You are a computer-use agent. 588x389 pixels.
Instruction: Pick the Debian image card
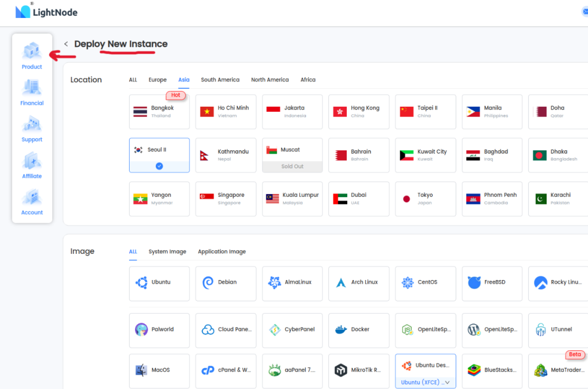coord(225,283)
